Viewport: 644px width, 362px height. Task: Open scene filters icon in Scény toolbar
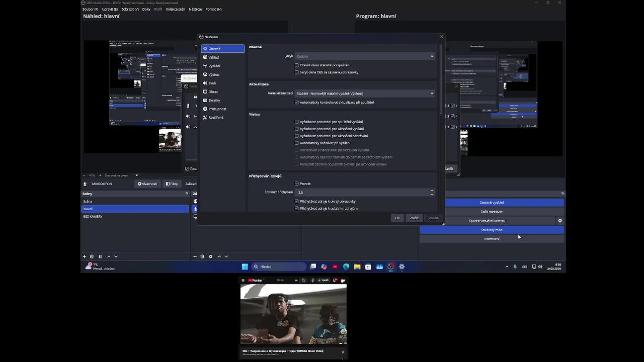tap(100, 256)
